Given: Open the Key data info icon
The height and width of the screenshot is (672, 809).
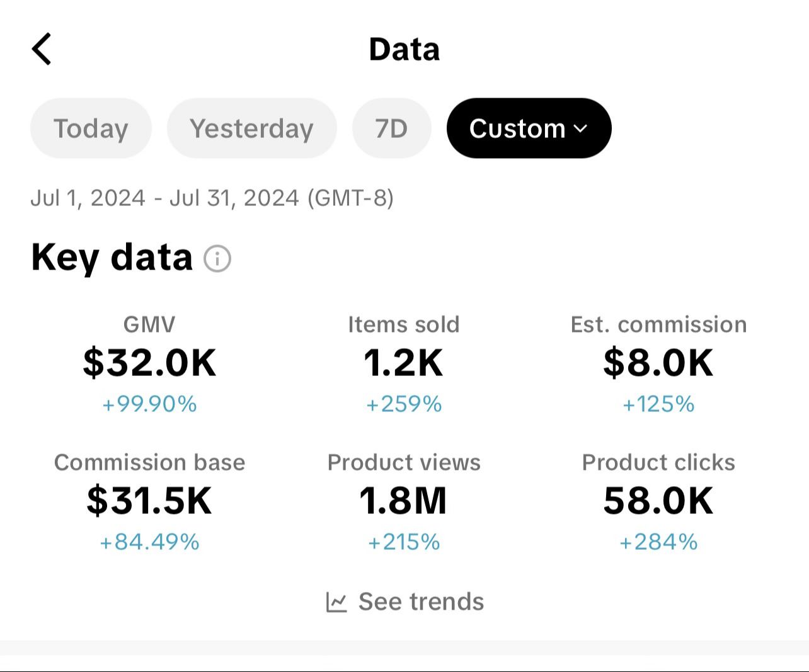Looking at the screenshot, I should point(217,259).
